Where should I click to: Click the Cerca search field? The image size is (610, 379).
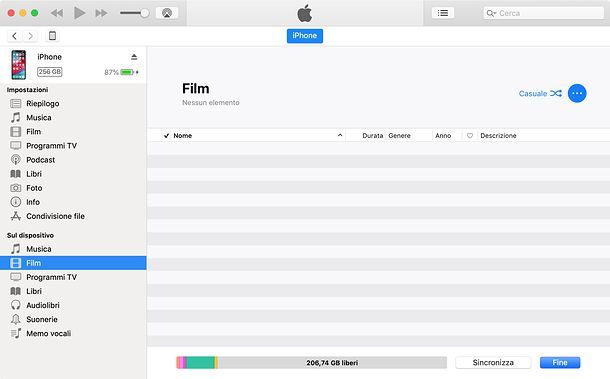543,13
